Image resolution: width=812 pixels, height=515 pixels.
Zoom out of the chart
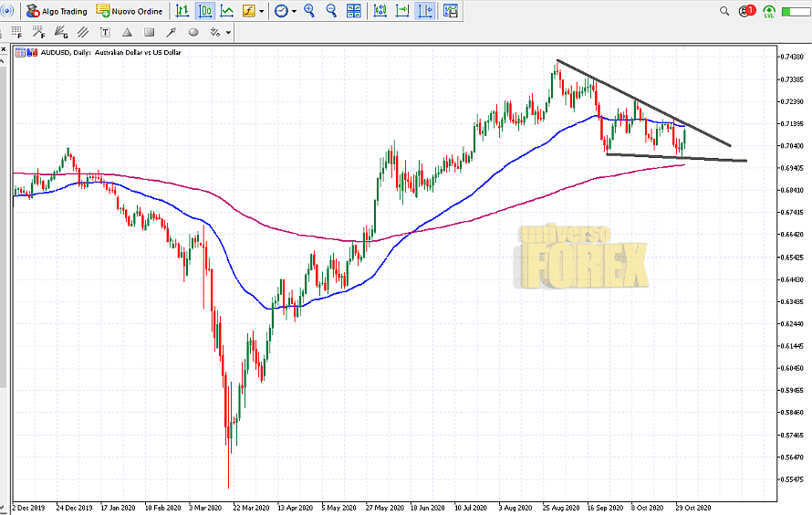(331, 11)
